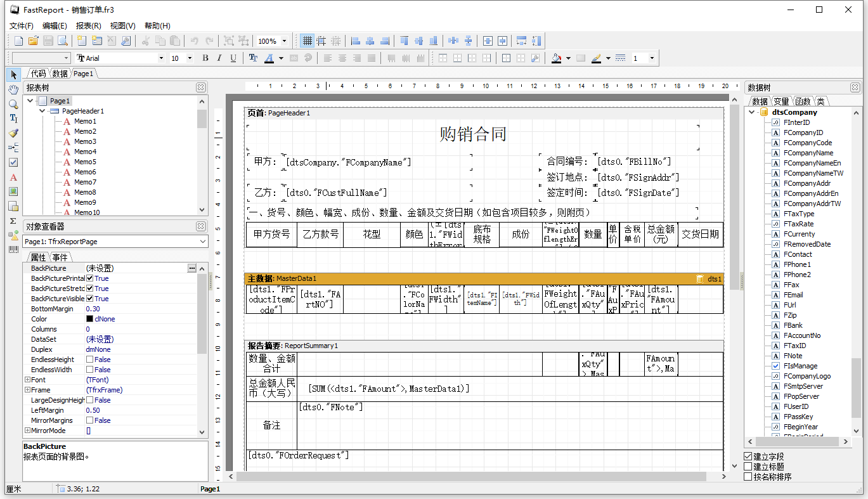Switch to the 事件 events tab
Screen dimensions: 868x499
click(60, 257)
